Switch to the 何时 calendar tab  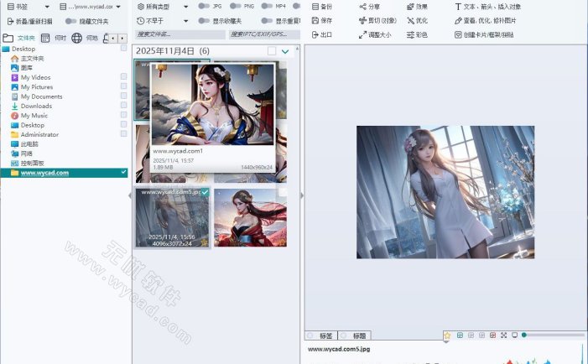[x=53, y=38]
